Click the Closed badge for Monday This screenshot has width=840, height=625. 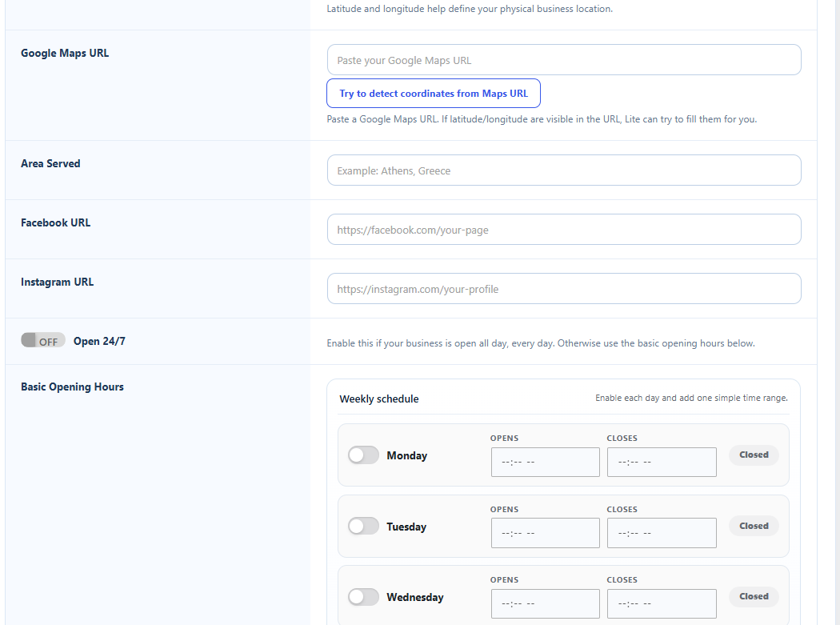(x=754, y=455)
